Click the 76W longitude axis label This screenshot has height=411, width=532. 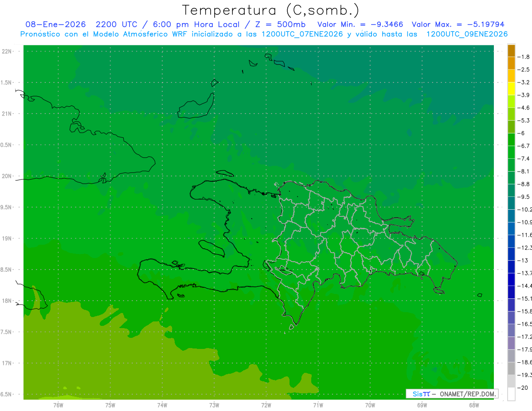click(58, 405)
